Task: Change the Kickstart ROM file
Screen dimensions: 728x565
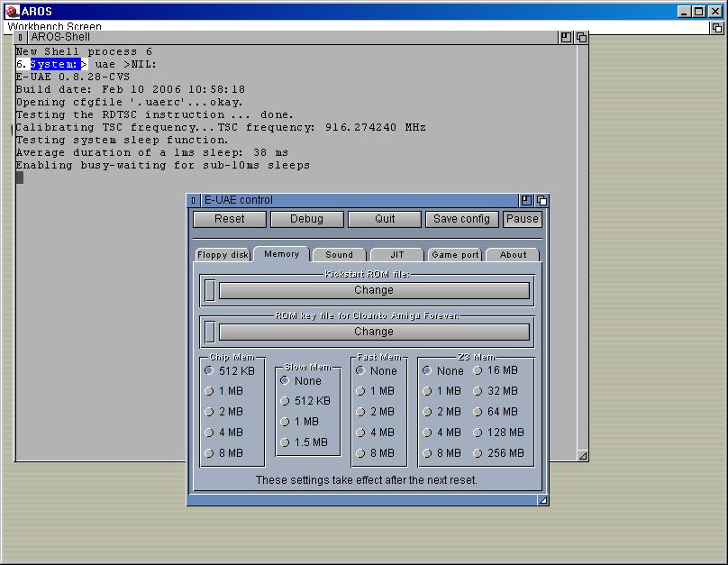Action: tap(374, 291)
